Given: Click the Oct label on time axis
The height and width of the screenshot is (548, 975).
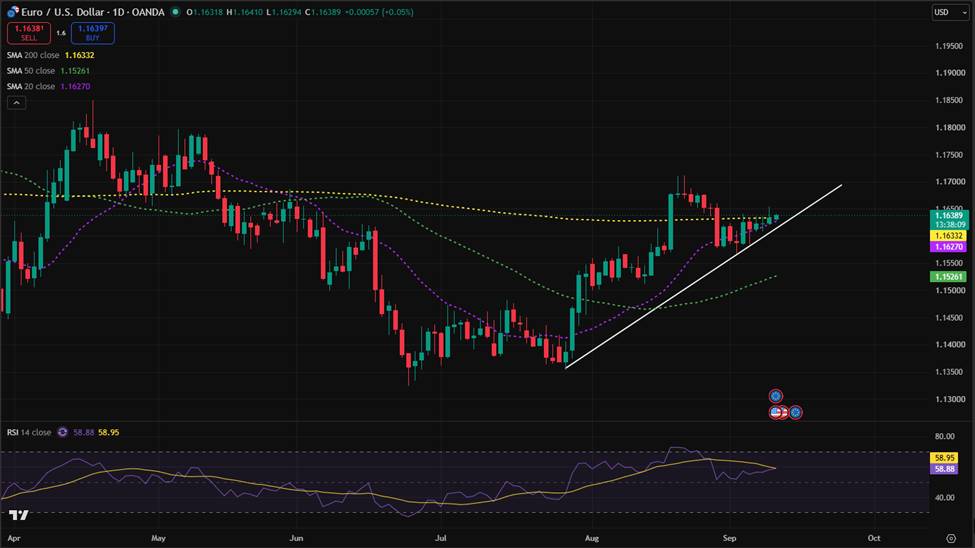Looking at the screenshot, I should click(x=874, y=538).
